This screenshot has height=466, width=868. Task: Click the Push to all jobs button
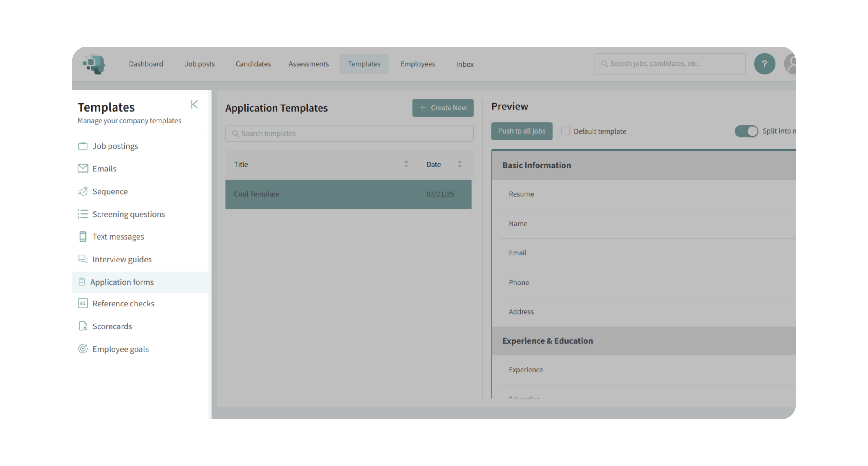(521, 131)
